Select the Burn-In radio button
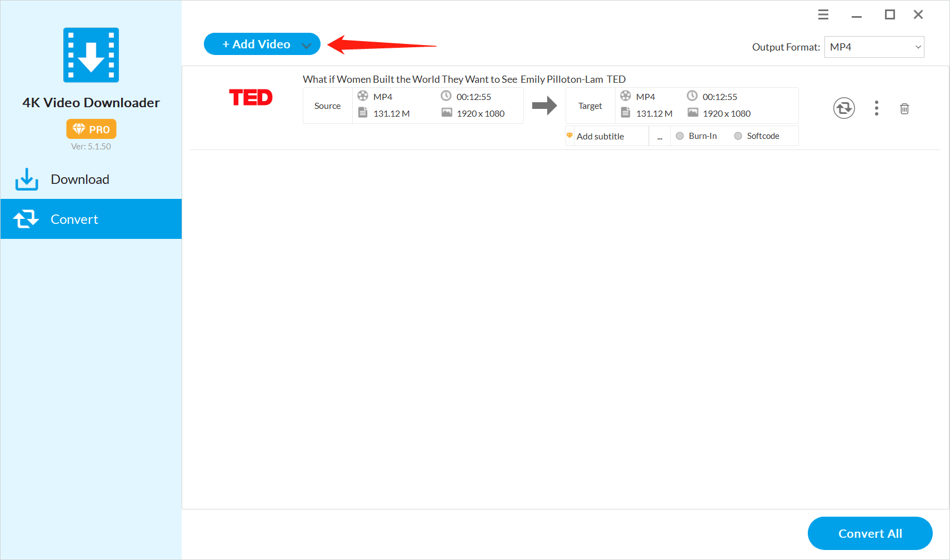Image resolution: width=950 pixels, height=560 pixels. (679, 136)
